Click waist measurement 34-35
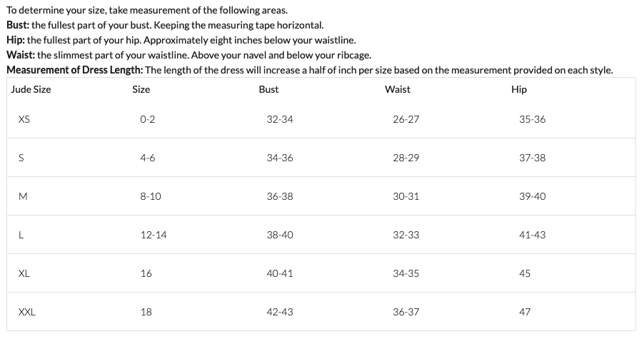The height and width of the screenshot is (339, 644). coord(406,274)
